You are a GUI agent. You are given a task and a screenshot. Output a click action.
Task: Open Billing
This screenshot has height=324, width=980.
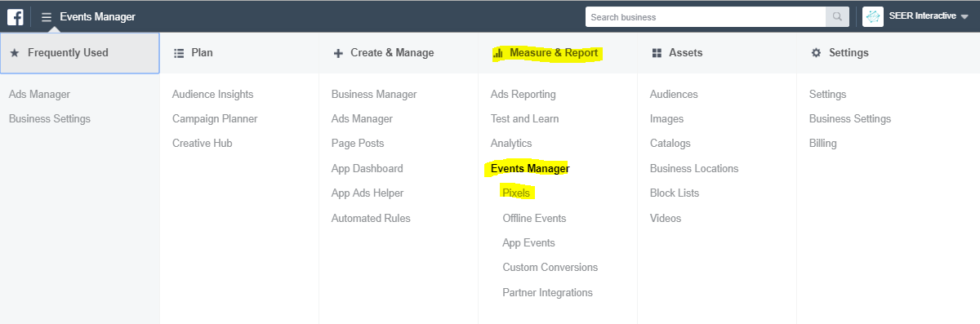tap(822, 143)
